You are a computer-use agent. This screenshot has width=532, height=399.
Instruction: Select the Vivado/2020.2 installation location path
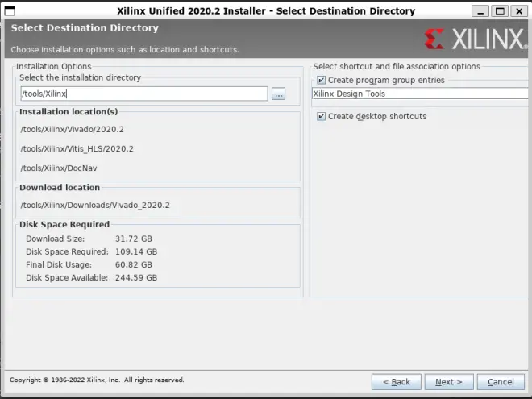pos(73,129)
